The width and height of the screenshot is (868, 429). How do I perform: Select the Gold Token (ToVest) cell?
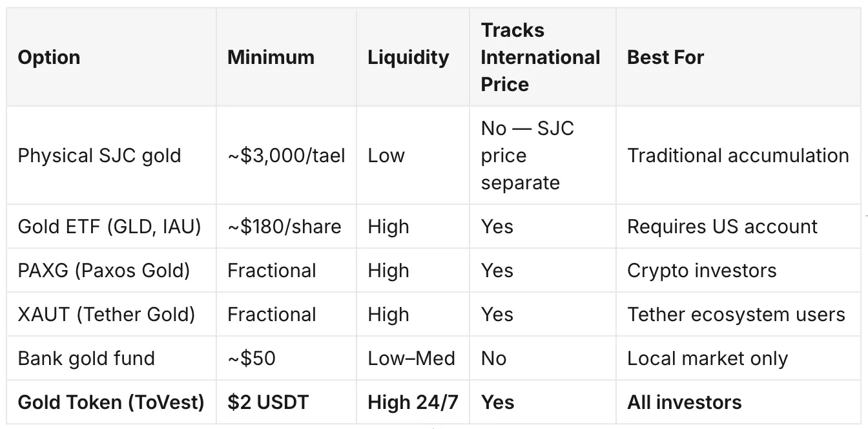coord(111,403)
